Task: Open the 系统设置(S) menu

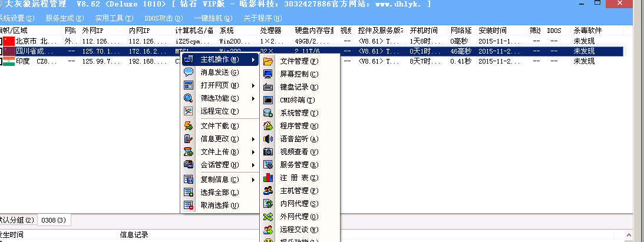Action: 16,18
